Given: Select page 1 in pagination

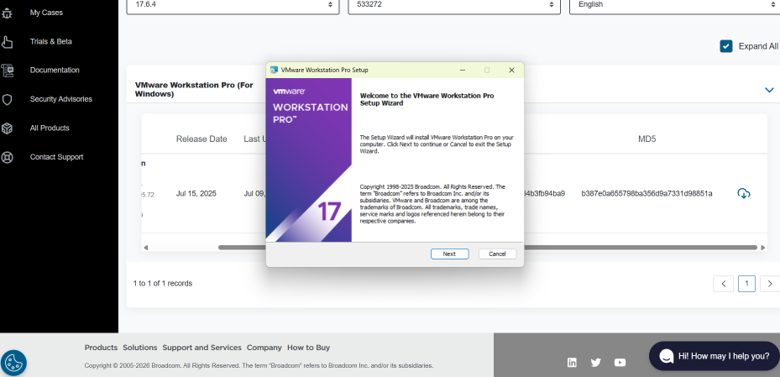Looking at the screenshot, I should [747, 283].
